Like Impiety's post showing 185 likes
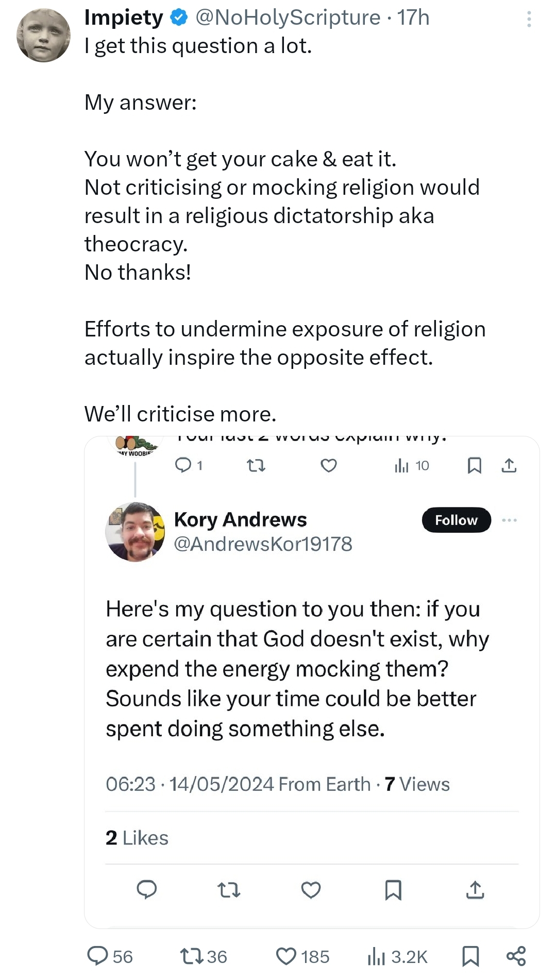556x980 pixels. coord(302,956)
